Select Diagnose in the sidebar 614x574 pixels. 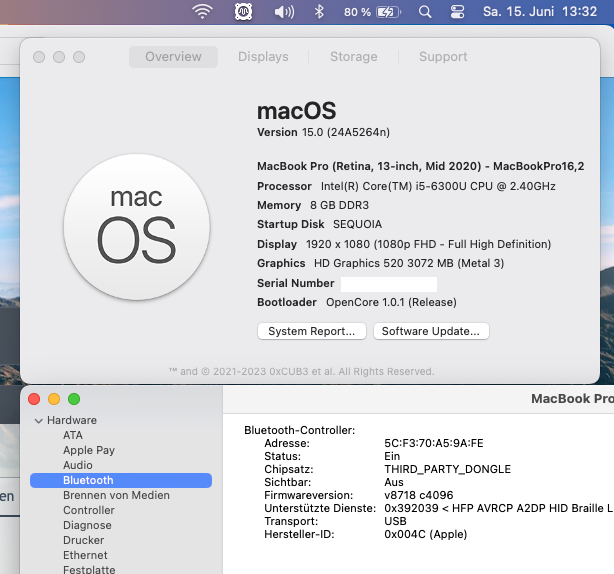[87, 525]
